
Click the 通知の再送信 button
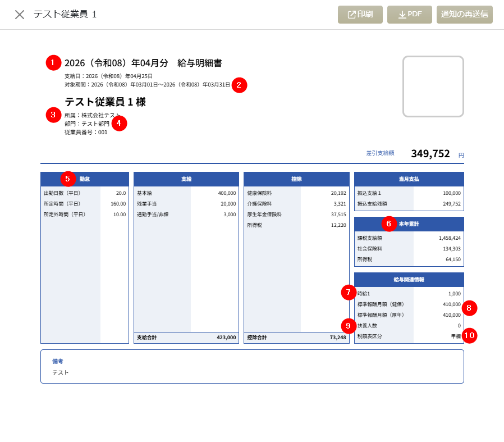pyautogui.click(x=464, y=15)
